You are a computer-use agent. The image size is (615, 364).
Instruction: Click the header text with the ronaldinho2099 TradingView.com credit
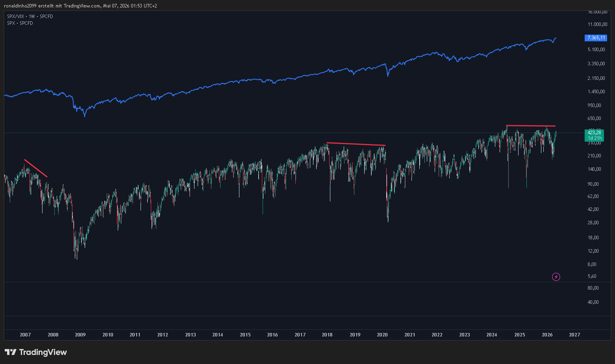click(80, 6)
